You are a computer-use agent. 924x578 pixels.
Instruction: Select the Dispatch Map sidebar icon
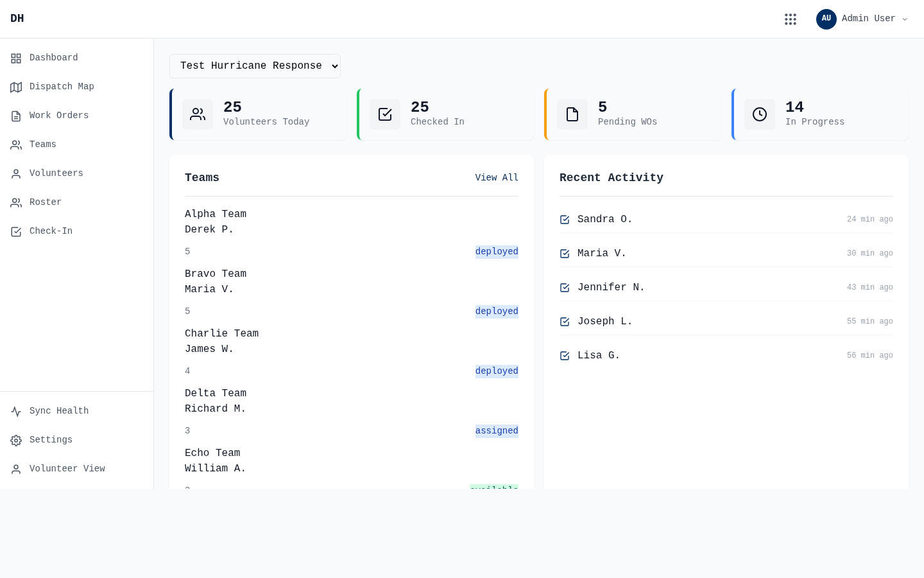coord(16,87)
